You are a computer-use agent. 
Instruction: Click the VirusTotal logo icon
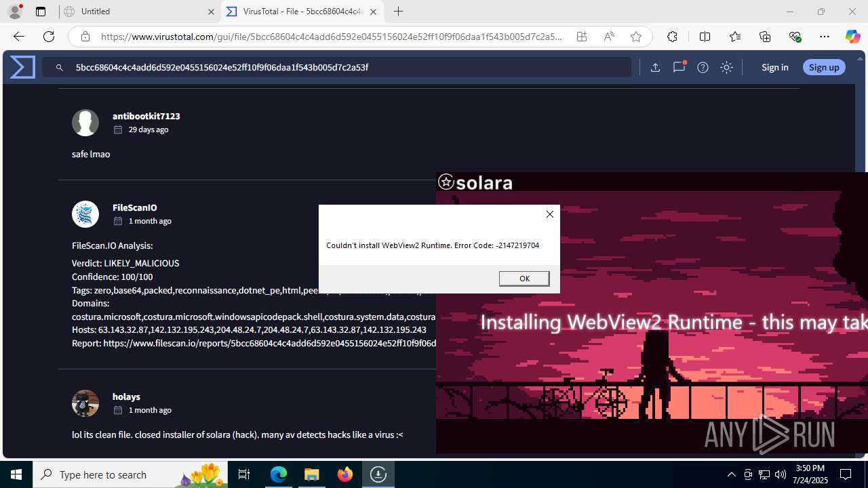click(22, 67)
